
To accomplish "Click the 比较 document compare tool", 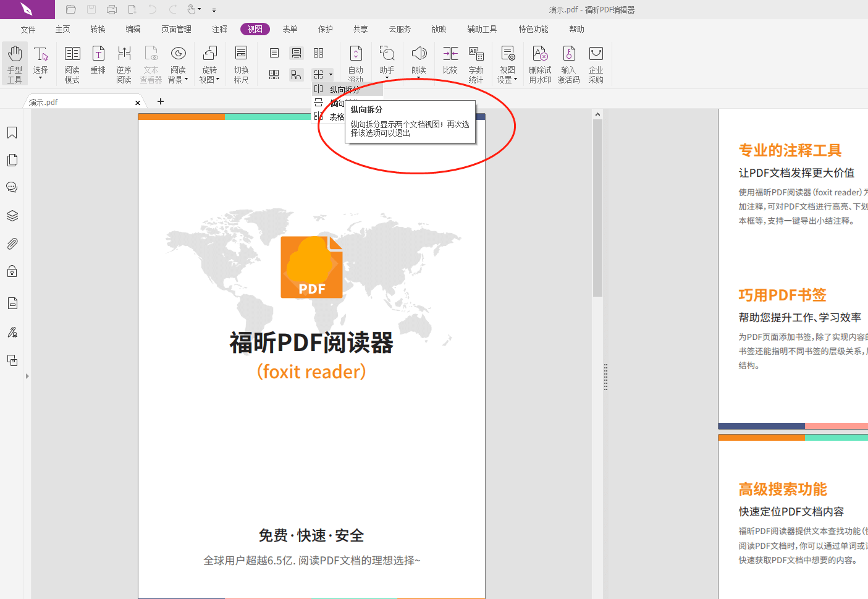I will coord(450,62).
